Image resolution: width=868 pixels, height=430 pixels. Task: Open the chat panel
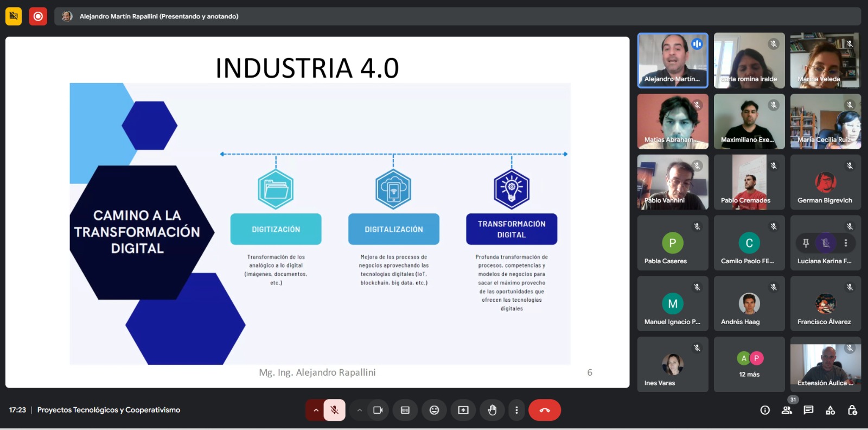(808, 410)
